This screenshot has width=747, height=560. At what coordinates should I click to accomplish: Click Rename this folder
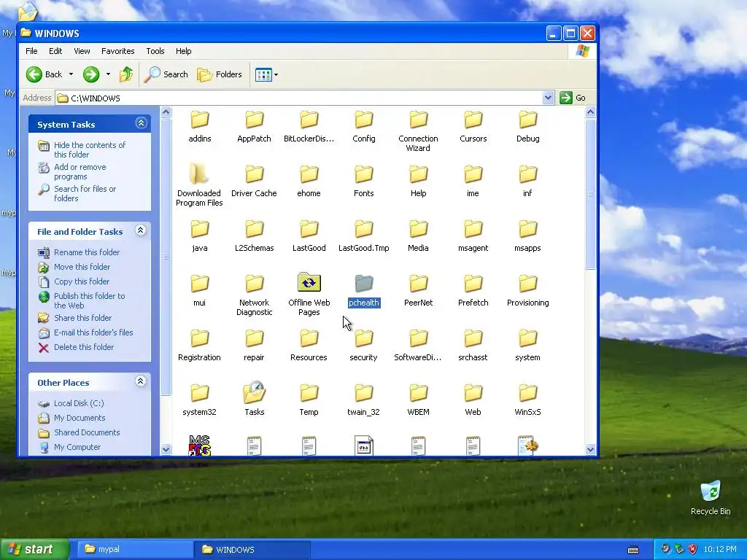[x=87, y=252]
